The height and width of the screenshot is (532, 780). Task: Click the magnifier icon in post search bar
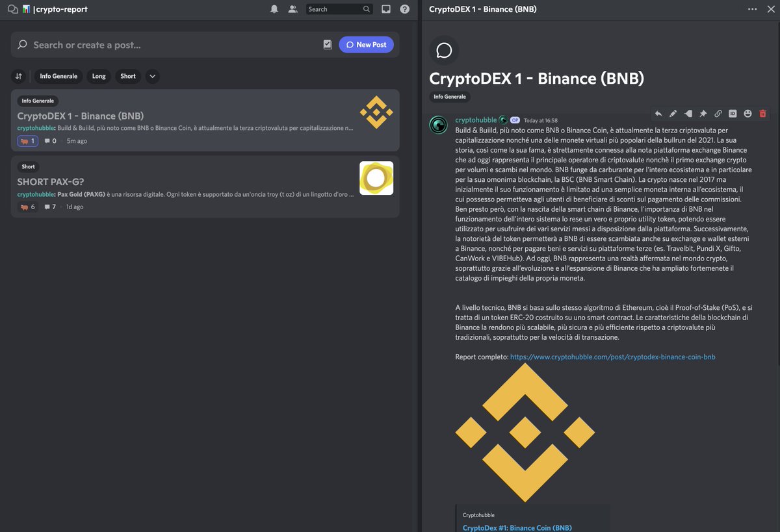pyautogui.click(x=22, y=45)
